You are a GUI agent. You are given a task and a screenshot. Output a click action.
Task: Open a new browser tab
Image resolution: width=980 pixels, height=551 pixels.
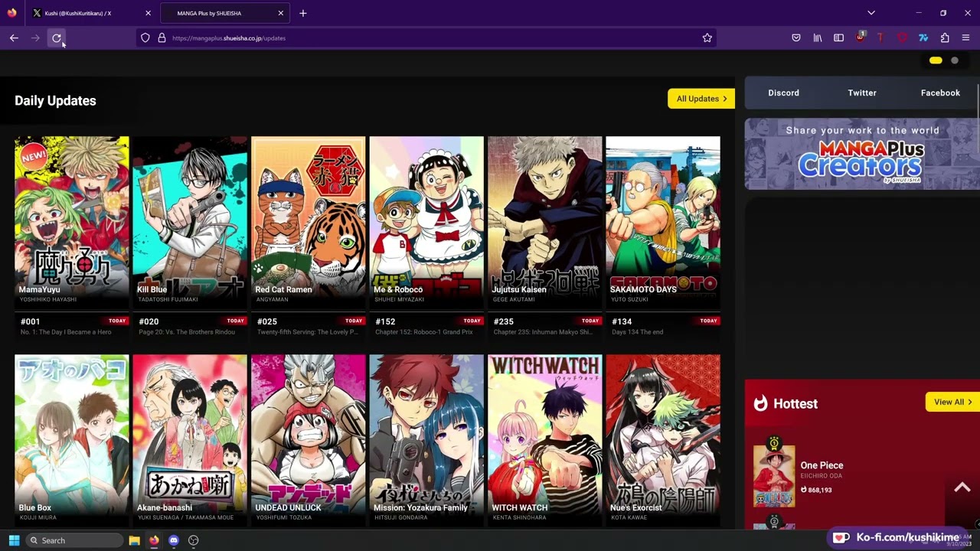pos(303,13)
